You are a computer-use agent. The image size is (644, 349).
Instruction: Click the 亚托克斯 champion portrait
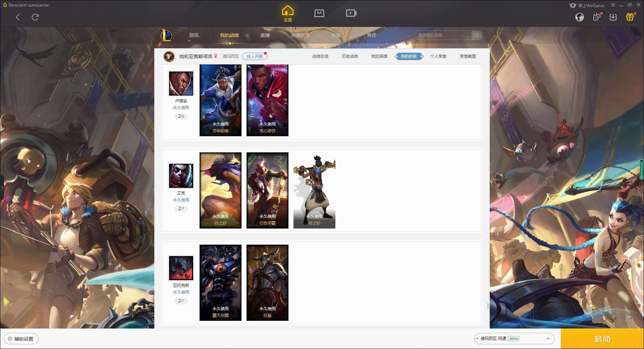pyautogui.click(x=181, y=268)
